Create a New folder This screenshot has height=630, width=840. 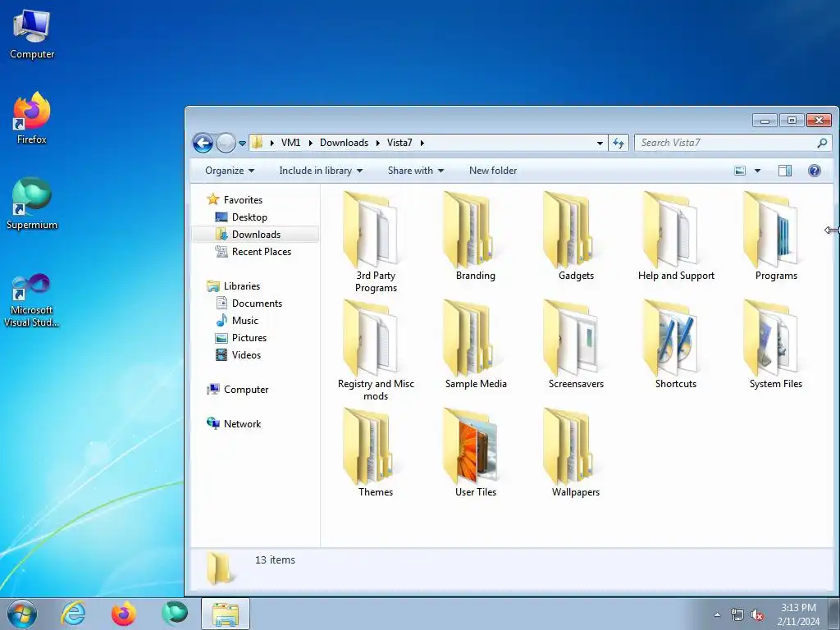[x=493, y=171]
